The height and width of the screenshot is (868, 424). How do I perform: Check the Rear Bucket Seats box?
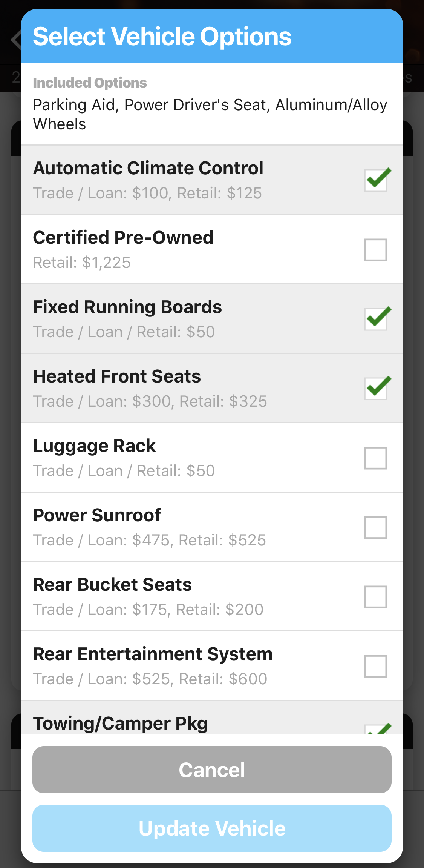pyautogui.click(x=376, y=596)
